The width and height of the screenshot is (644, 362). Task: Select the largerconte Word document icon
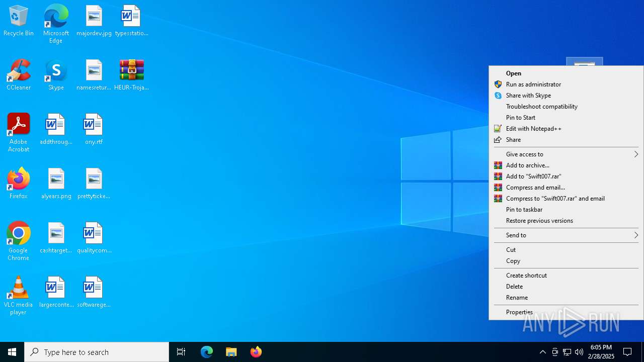click(56, 293)
